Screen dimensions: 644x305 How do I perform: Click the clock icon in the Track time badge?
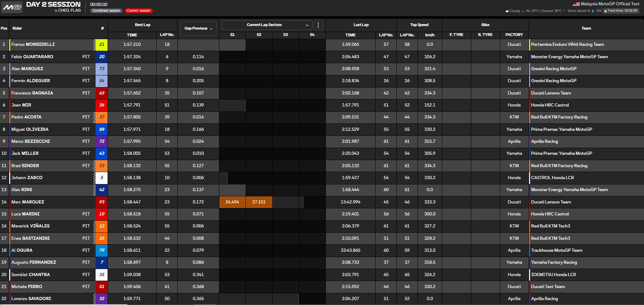(x=606, y=11)
